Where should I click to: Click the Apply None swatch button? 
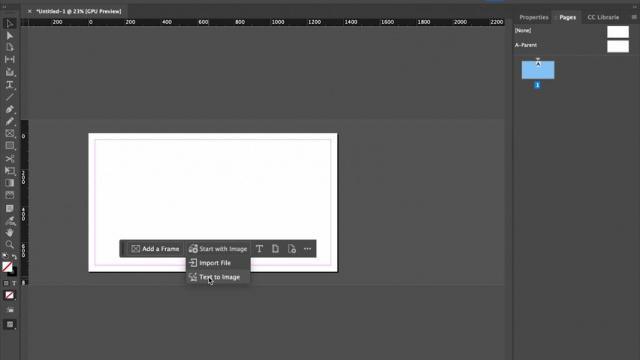9,295
